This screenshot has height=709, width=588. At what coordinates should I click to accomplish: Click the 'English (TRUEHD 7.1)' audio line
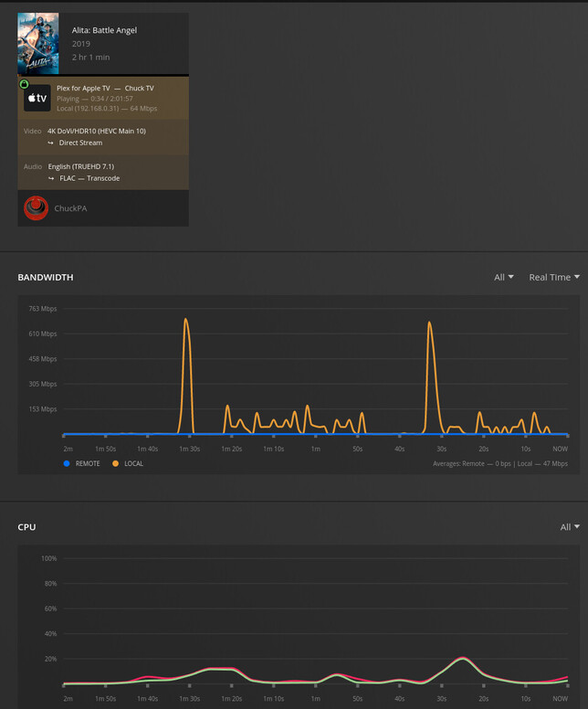(x=81, y=166)
